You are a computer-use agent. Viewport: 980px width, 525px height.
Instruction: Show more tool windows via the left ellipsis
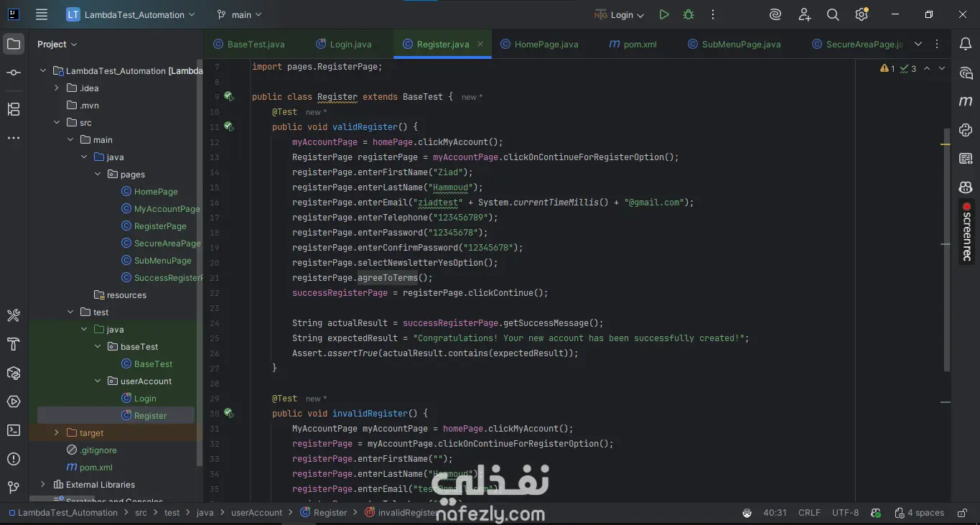pos(14,138)
